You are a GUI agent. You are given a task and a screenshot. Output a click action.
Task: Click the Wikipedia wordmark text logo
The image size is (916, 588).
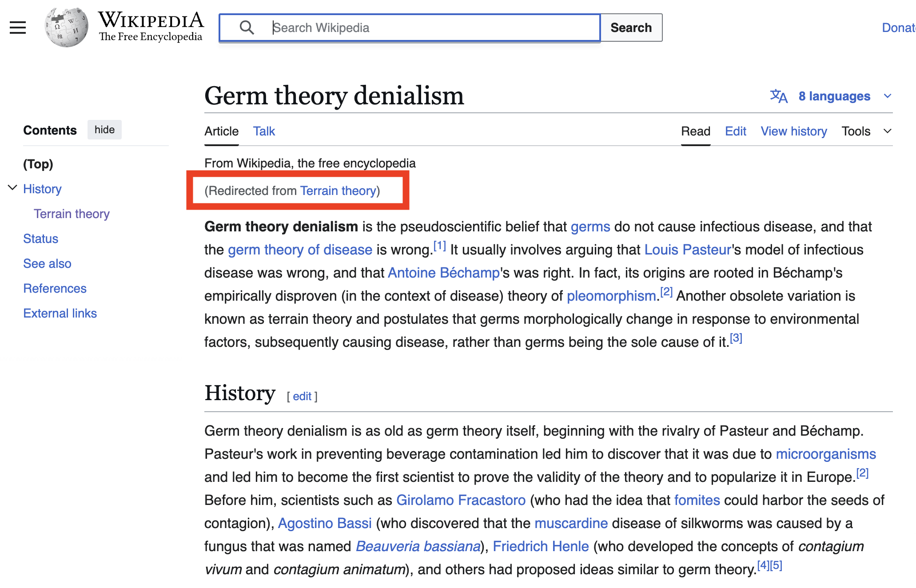coord(151,27)
